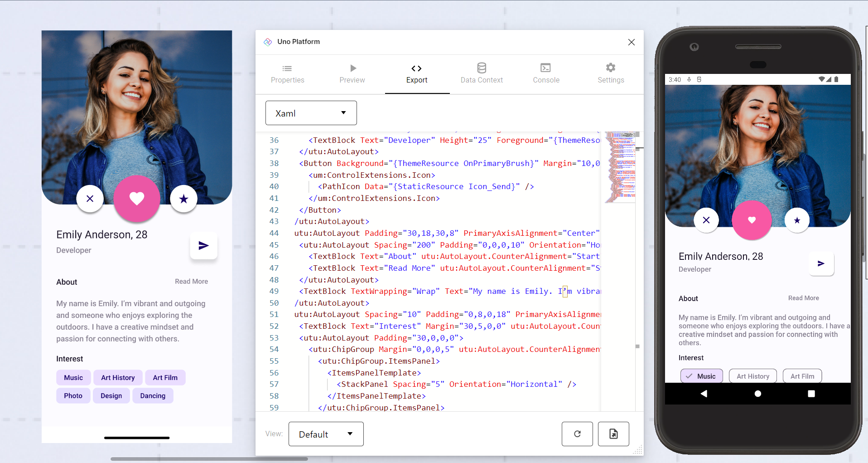Click the Uno Platform logo icon
This screenshot has height=463, width=868.
tap(268, 41)
